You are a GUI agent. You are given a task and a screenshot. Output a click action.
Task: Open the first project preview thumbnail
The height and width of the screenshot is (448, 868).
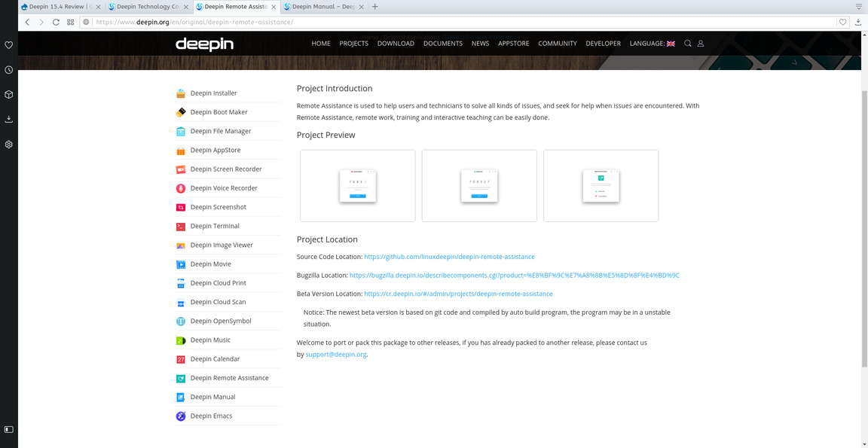[x=358, y=186]
